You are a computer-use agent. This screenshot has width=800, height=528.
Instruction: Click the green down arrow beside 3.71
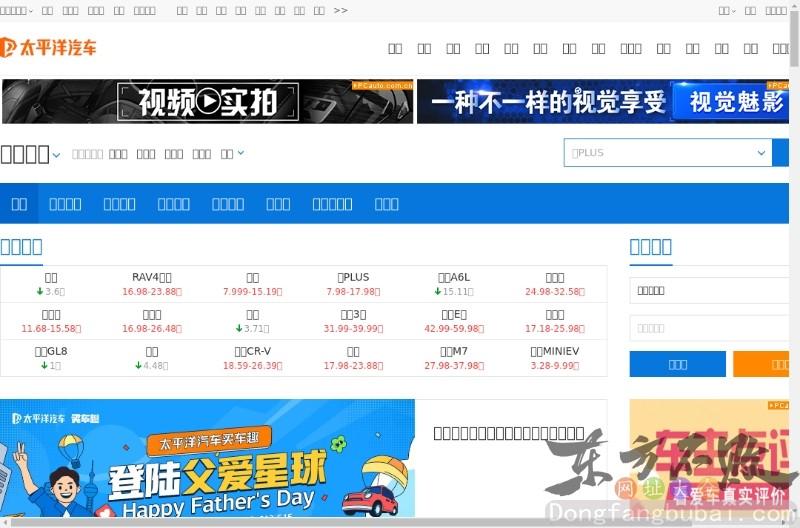(x=239, y=329)
